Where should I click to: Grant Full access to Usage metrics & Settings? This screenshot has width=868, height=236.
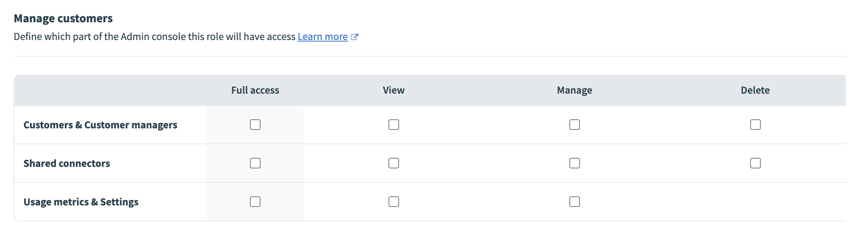coord(255,202)
